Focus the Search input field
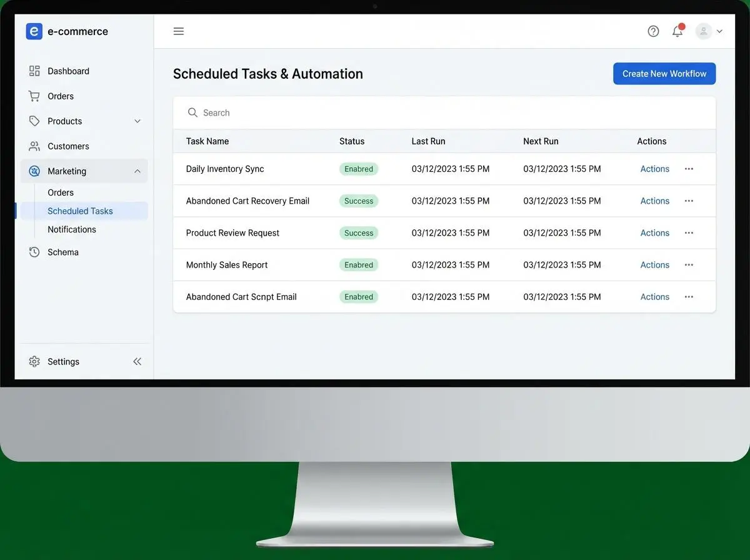 pyautogui.click(x=444, y=112)
